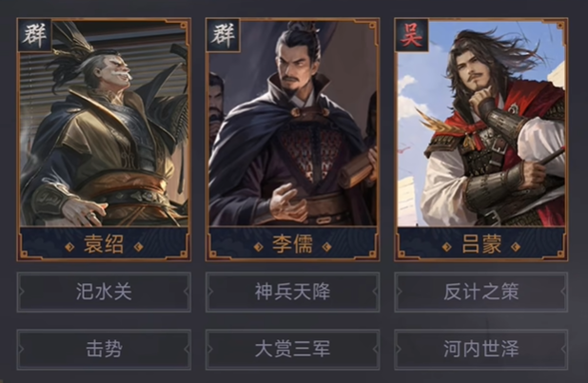Select the 李儒 hero portrait

pos(292,124)
